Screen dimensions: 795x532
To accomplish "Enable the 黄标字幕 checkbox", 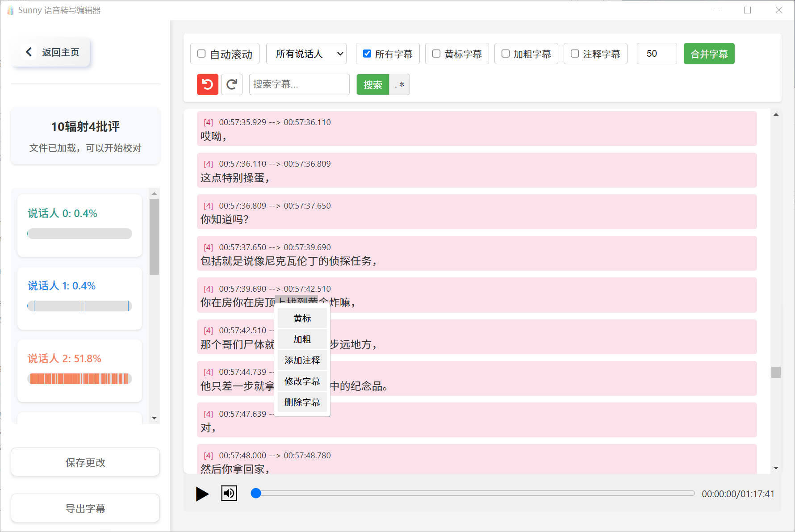I will coord(436,53).
